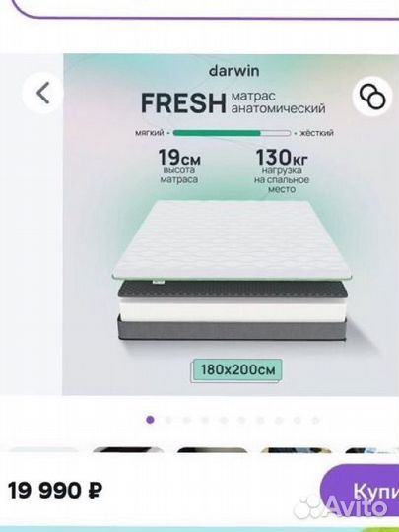Select the first carousel dot indicator
The height and width of the screenshot is (532, 399).
pos(150,420)
